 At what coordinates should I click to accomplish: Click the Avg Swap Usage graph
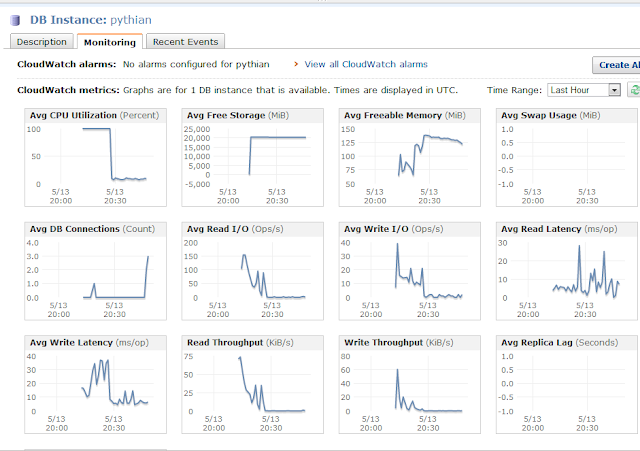[x=565, y=155]
